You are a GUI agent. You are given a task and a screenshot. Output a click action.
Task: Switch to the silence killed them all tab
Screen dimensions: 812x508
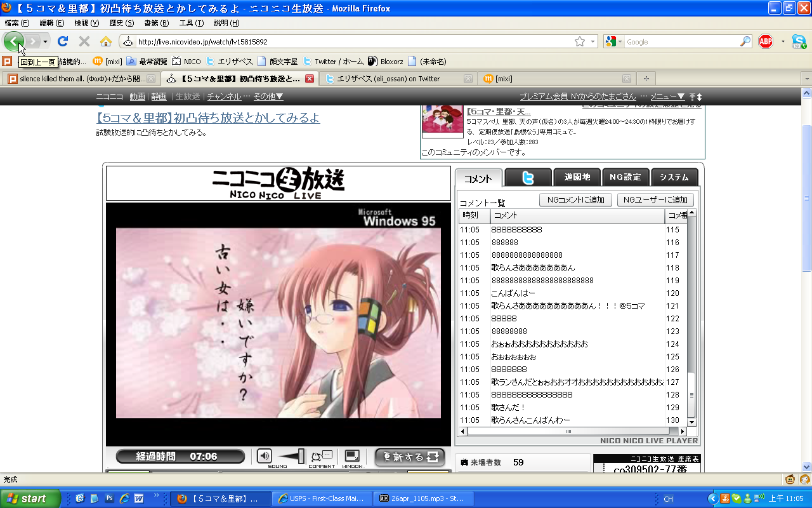tap(81, 79)
